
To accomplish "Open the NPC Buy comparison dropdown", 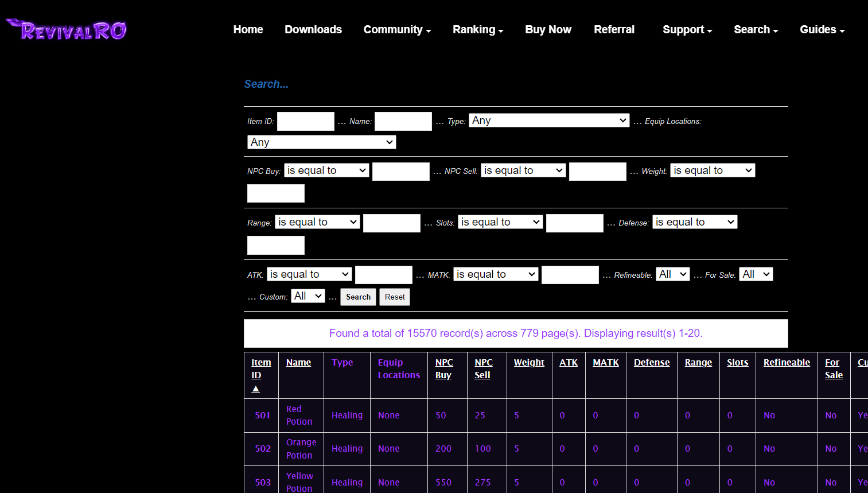I will tap(326, 170).
